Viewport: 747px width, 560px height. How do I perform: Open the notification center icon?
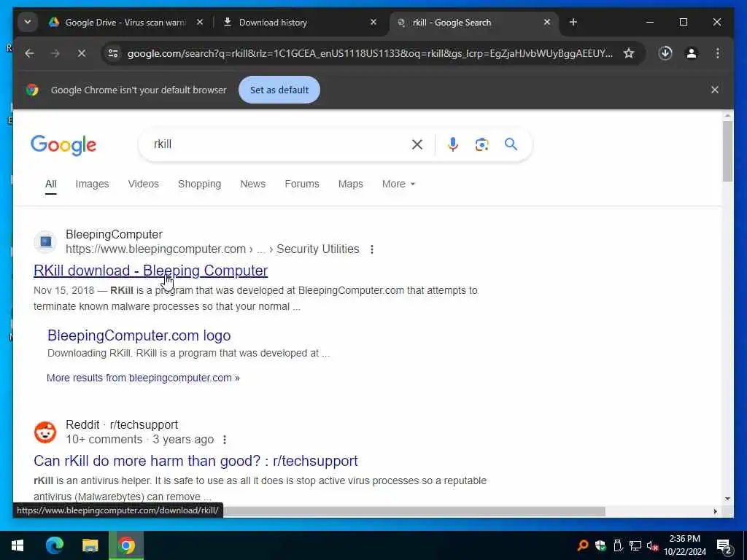724,546
